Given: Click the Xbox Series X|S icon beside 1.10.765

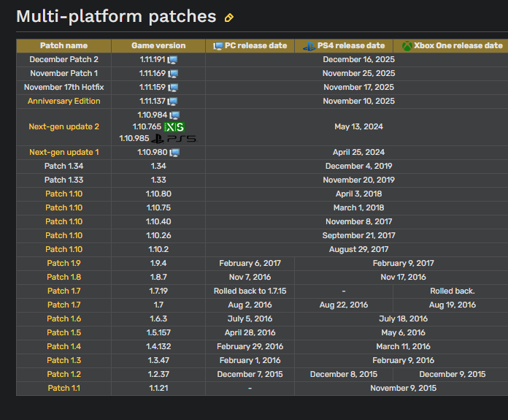Looking at the screenshot, I should click(174, 127).
